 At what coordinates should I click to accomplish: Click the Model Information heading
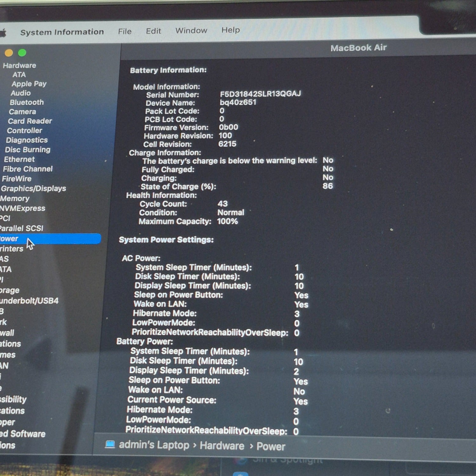point(167,87)
